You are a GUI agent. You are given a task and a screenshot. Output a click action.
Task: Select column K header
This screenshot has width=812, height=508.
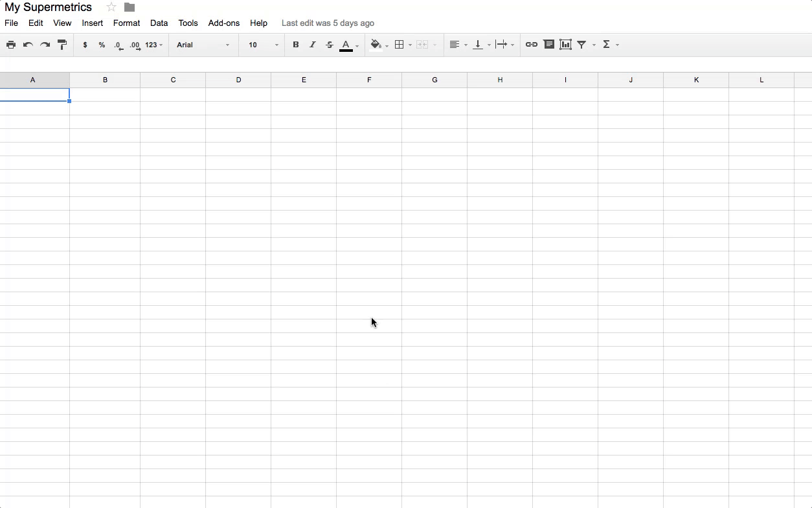tap(696, 80)
